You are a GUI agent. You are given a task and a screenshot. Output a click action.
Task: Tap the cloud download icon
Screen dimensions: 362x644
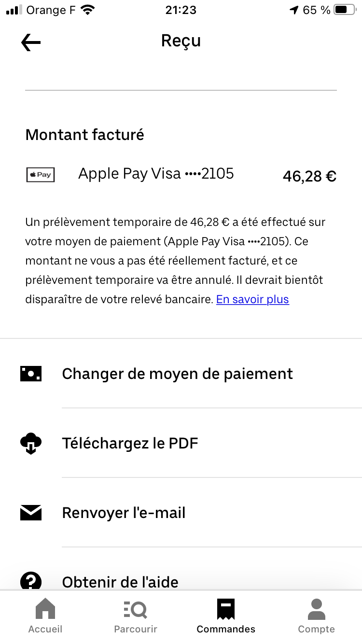pyautogui.click(x=31, y=443)
